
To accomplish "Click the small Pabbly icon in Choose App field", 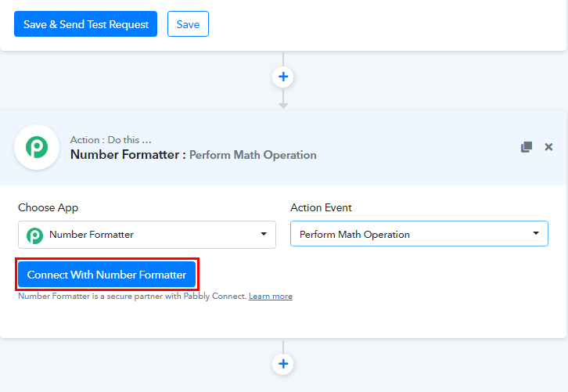I will coord(34,236).
